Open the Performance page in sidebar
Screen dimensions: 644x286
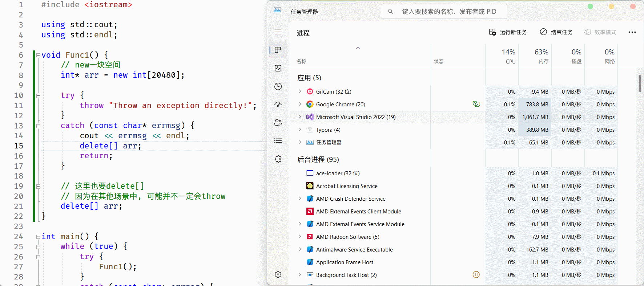[x=278, y=68]
